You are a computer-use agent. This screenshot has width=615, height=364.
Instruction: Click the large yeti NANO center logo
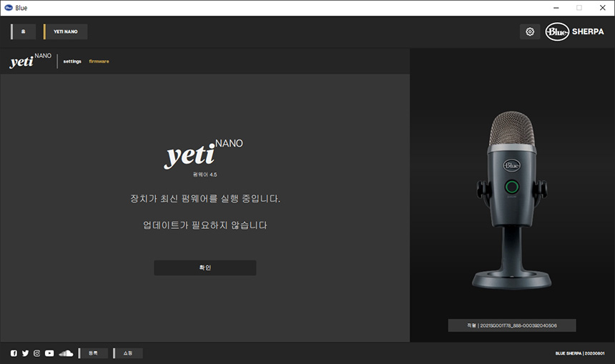click(x=203, y=154)
